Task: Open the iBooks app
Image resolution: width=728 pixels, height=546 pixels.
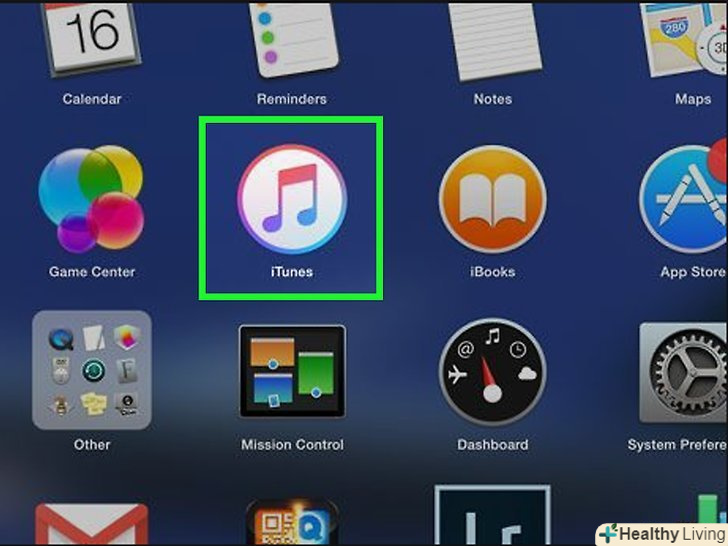Action: pos(493,199)
